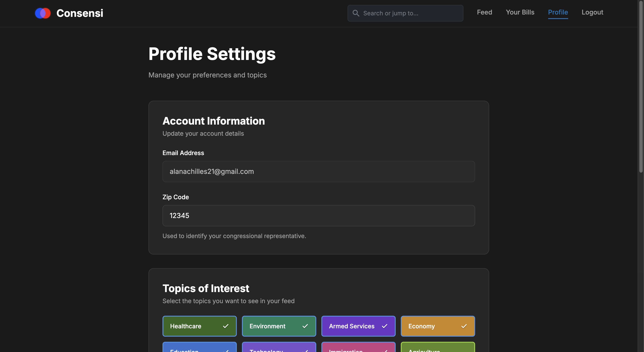
Task: Toggle the Armed Services topic
Action: click(x=358, y=326)
